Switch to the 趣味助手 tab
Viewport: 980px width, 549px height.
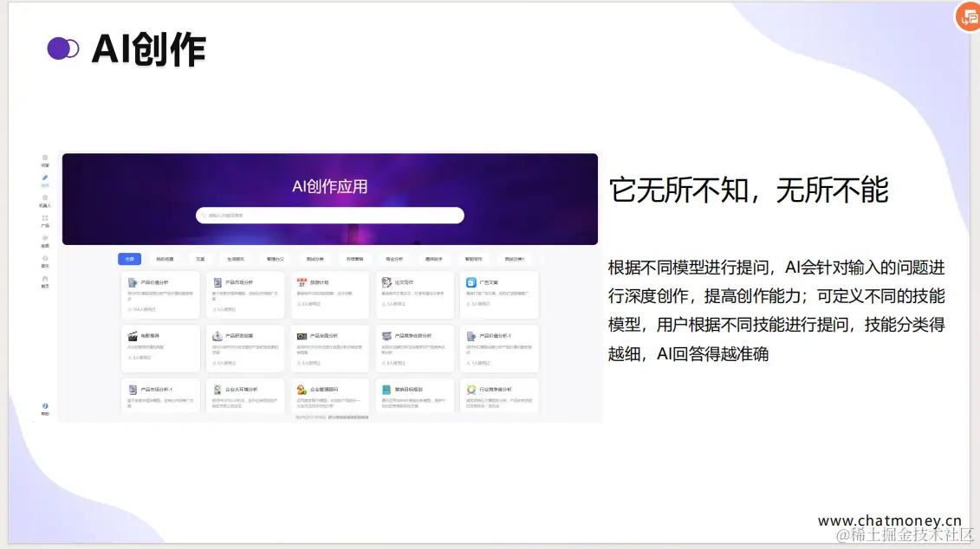434,259
